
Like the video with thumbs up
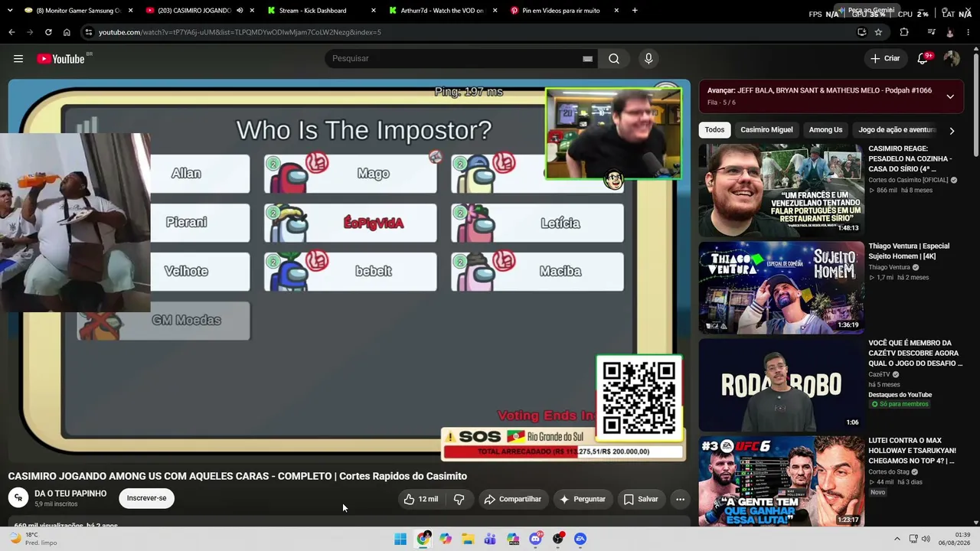[x=420, y=499]
